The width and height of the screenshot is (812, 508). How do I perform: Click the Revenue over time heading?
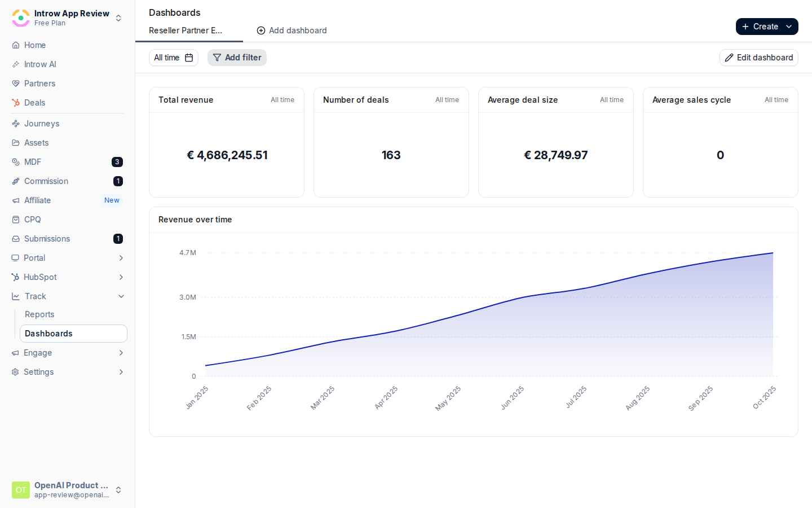pos(195,220)
